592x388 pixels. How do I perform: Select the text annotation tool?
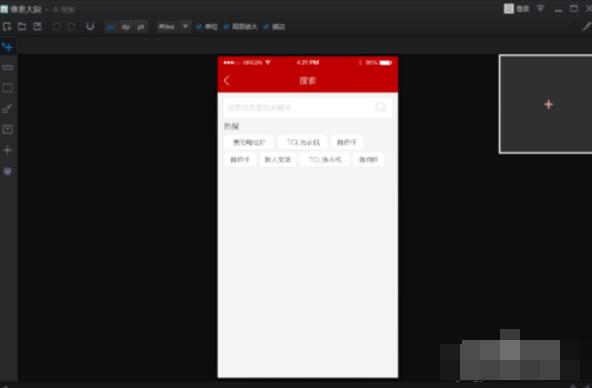click(x=7, y=129)
